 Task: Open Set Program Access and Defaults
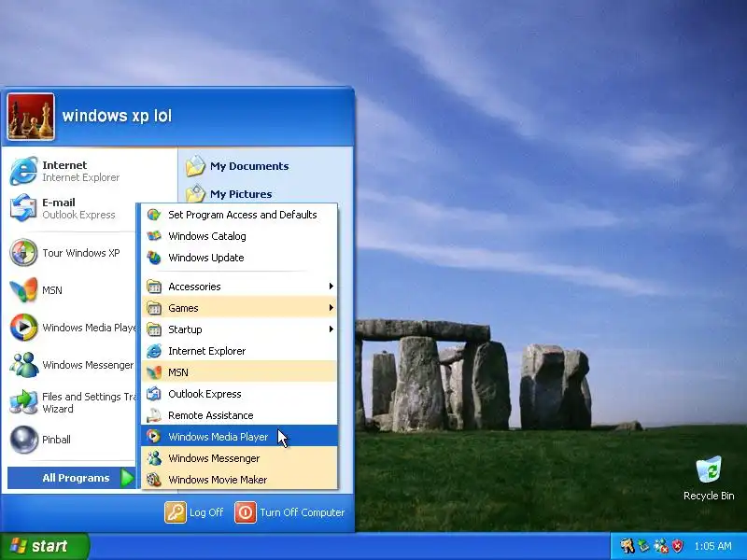coord(239,215)
